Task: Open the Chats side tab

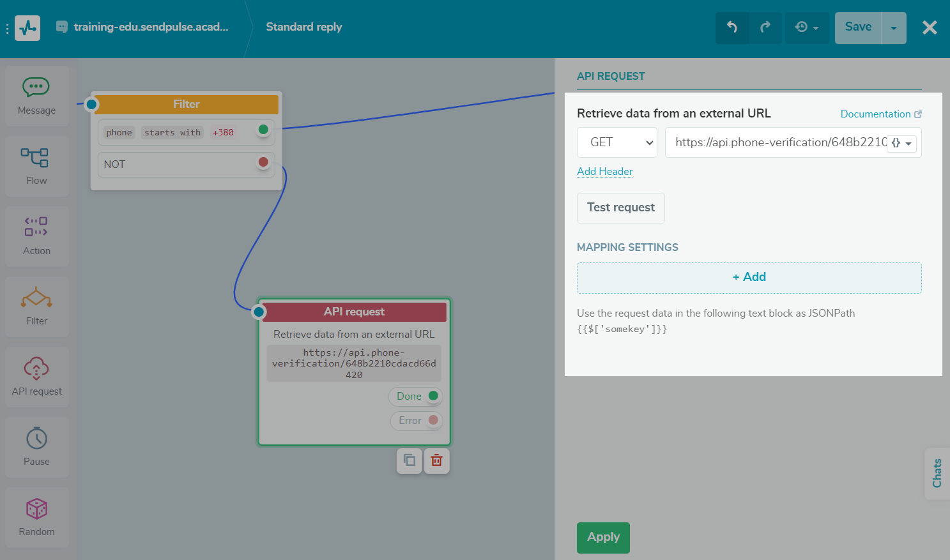Action: tap(937, 473)
